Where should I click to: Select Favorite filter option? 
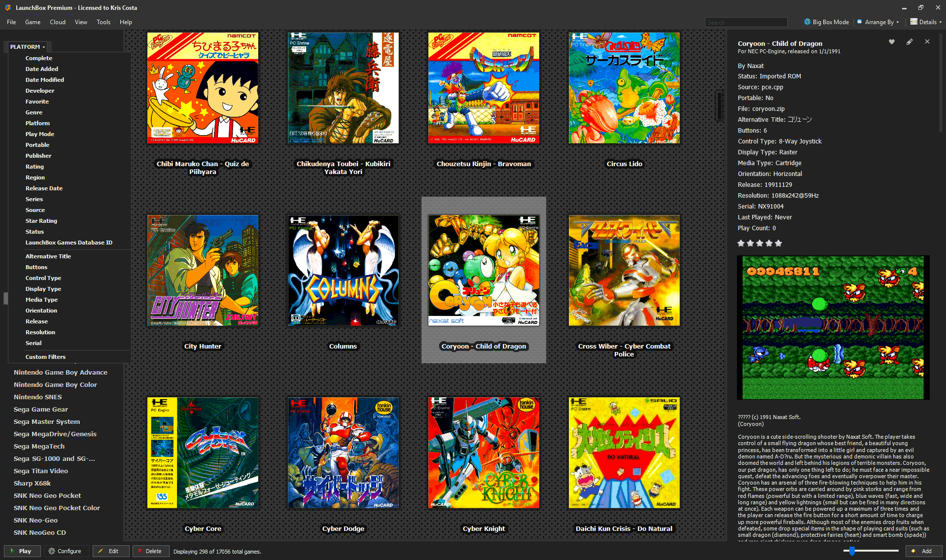[37, 102]
